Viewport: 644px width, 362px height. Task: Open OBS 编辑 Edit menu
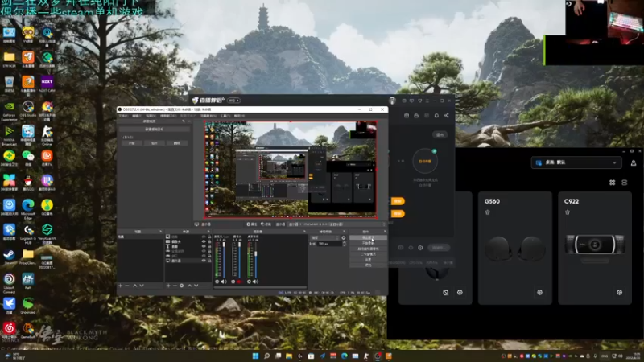tap(136, 116)
